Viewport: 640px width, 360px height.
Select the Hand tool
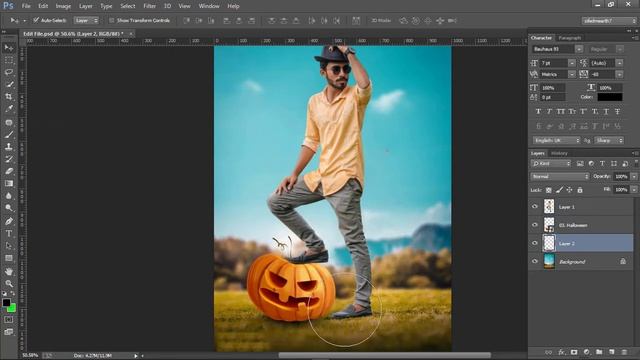click(x=9, y=272)
